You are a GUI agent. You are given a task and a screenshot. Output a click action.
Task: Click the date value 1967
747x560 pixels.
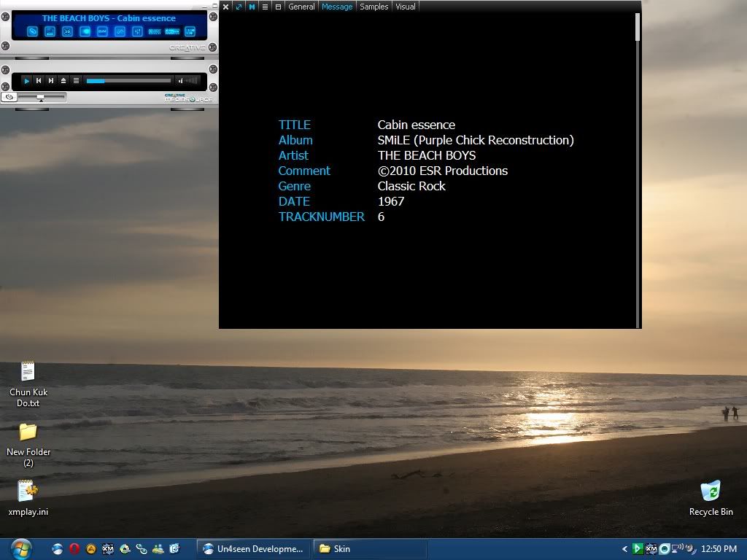tap(391, 201)
